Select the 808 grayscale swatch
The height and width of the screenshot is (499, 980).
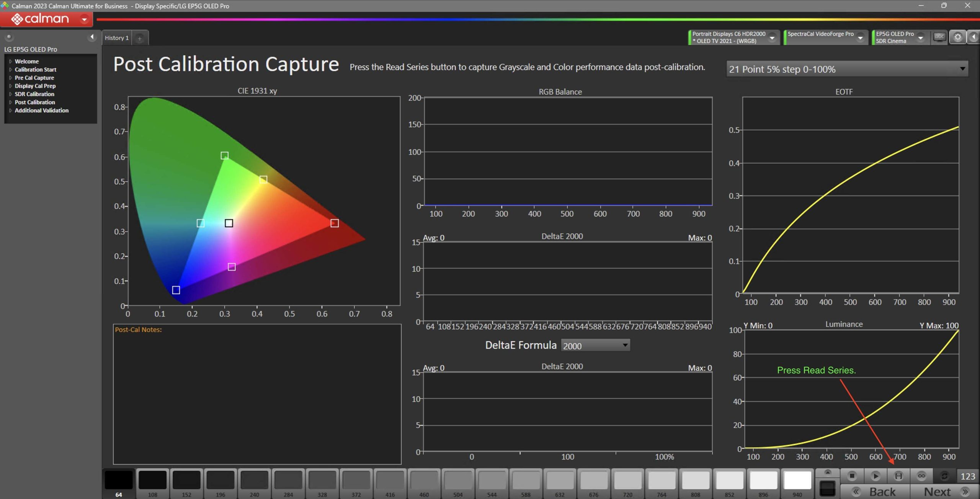[696, 483]
